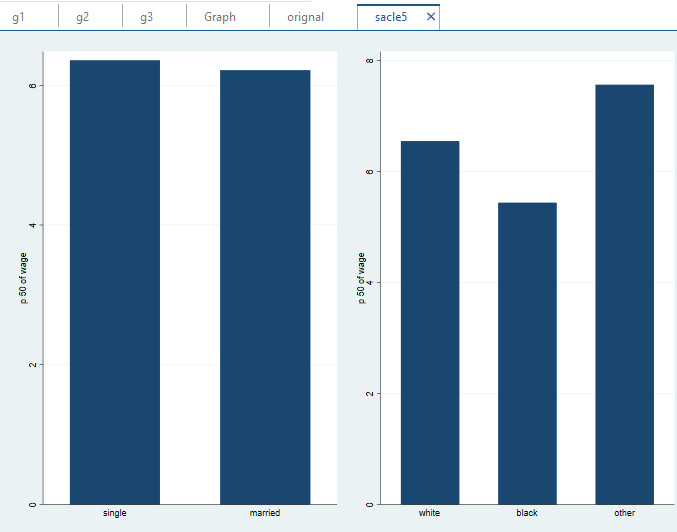The height and width of the screenshot is (532, 677).
Task: Click the other bar in right chart
Action: [624, 294]
